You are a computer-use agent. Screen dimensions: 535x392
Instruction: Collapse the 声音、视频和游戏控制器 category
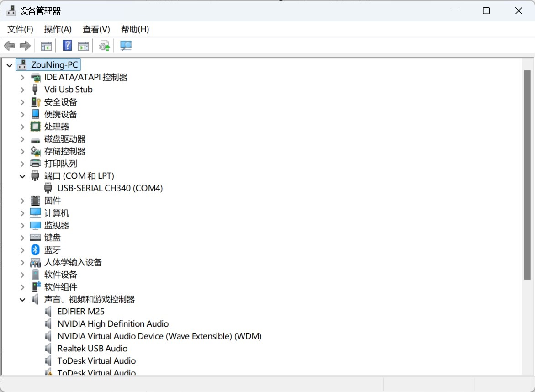click(x=22, y=300)
